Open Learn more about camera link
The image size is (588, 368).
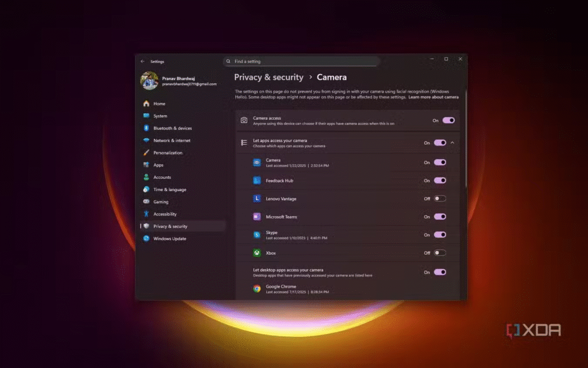point(433,98)
